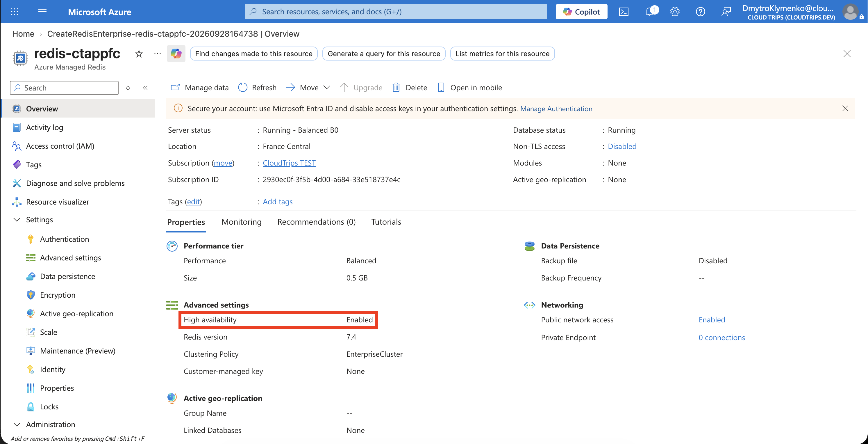Pin redis-ctappfc with the star icon
Viewport: 868px width, 444px height.
tap(139, 54)
